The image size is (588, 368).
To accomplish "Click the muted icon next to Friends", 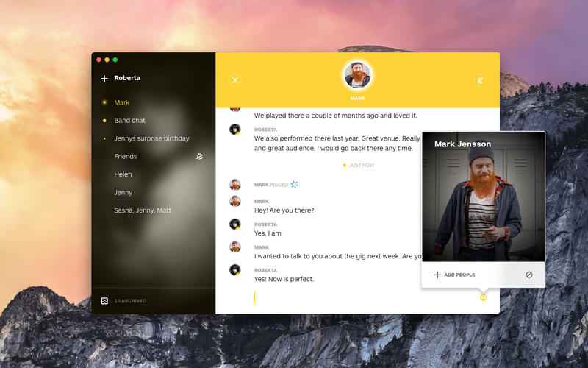I will click(199, 156).
